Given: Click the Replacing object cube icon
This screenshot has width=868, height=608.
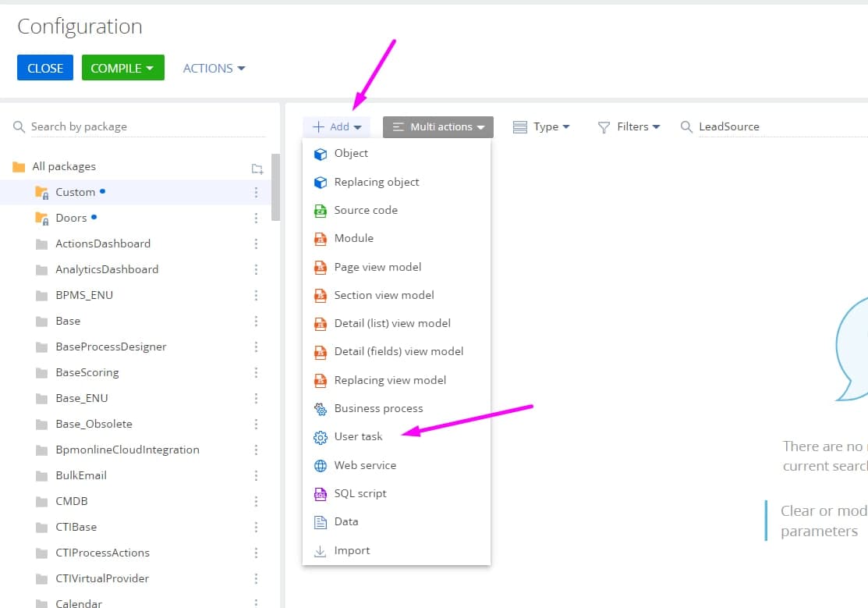Looking at the screenshot, I should [320, 183].
